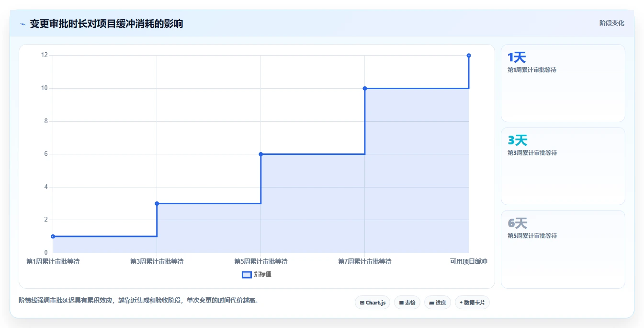Click the lightning icon beside the title
Image resolution: width=644 pixels, height=328 pixels.
tap(23, 24)
